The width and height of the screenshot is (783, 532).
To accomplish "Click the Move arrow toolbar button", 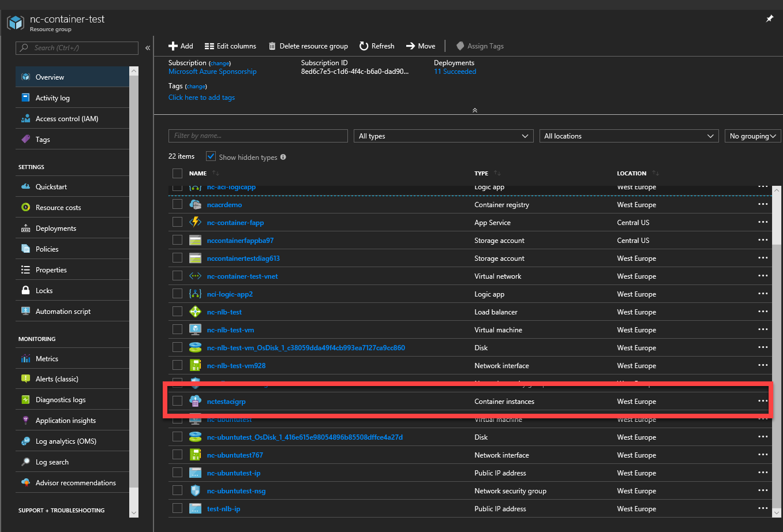I will pyautogui.click(x=421, y=46).
